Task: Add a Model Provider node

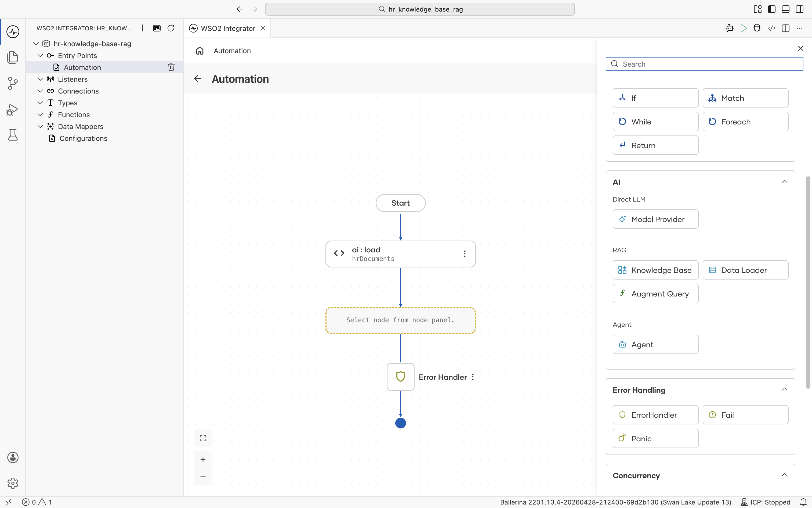Action: [655, 219]
